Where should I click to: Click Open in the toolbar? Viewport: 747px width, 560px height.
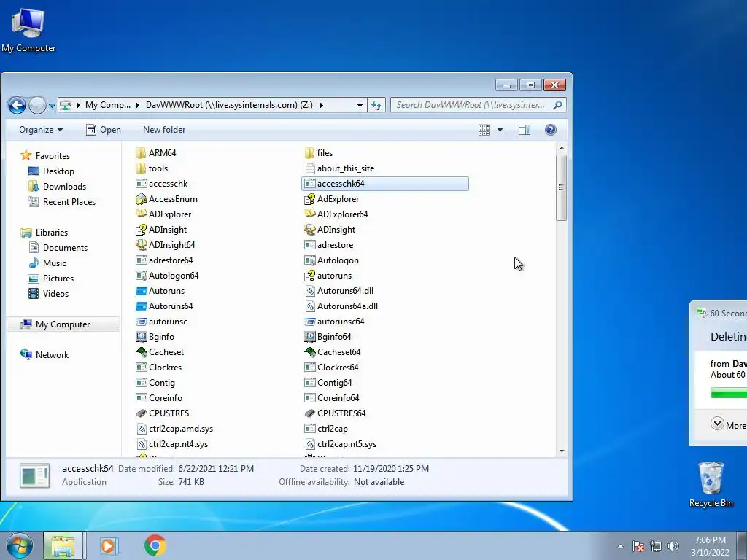(104, 130)
